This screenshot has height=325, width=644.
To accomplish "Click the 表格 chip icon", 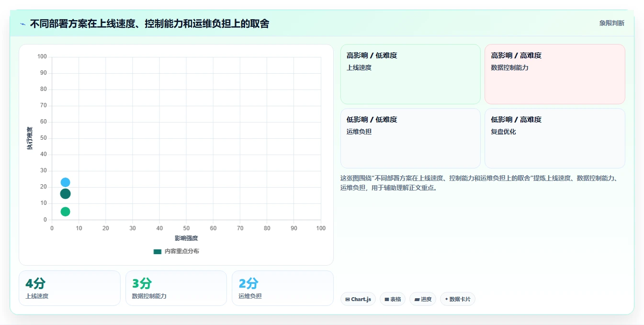I will 386,300.
